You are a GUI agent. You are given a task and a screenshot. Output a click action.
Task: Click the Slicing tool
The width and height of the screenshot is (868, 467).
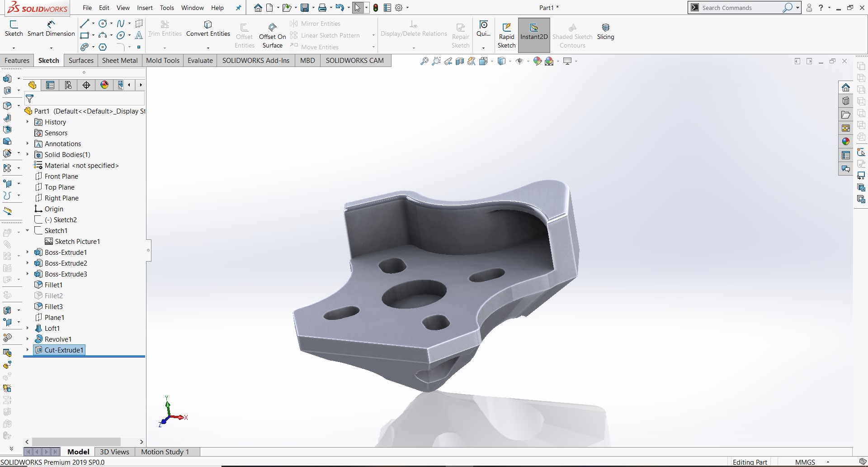pos(605,32)
